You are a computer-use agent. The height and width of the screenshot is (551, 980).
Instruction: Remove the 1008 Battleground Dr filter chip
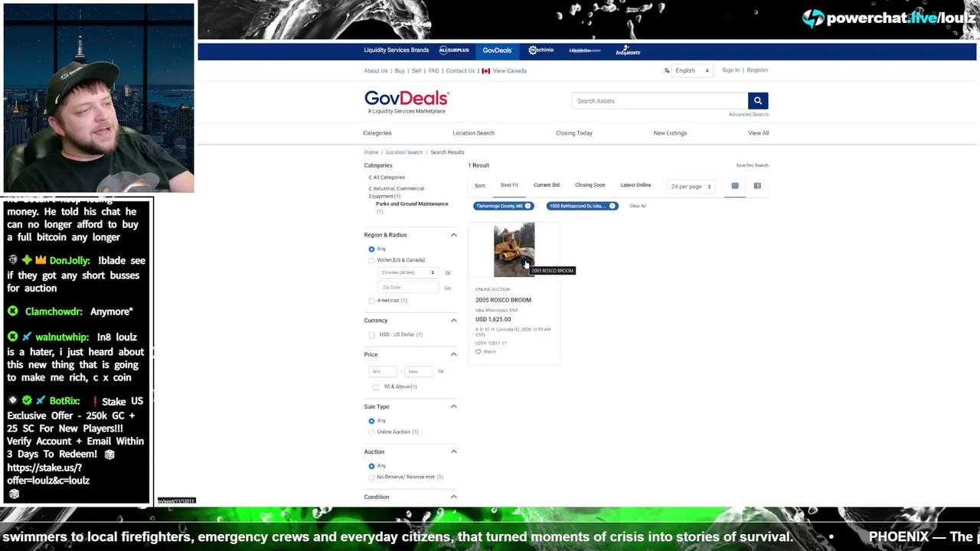click(612, 206)
